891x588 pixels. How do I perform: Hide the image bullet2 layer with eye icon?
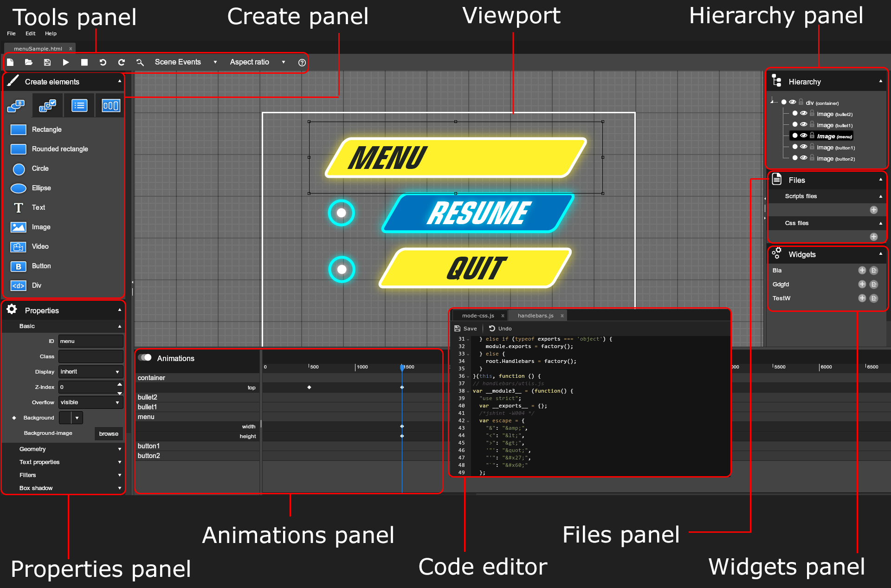pos(803,113)
